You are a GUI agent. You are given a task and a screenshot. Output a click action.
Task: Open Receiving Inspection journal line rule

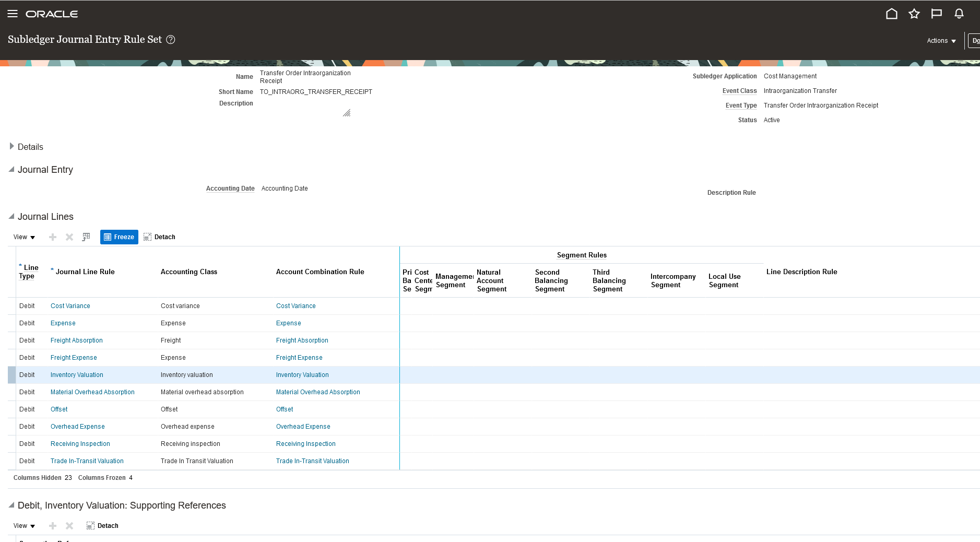point(80,444)
